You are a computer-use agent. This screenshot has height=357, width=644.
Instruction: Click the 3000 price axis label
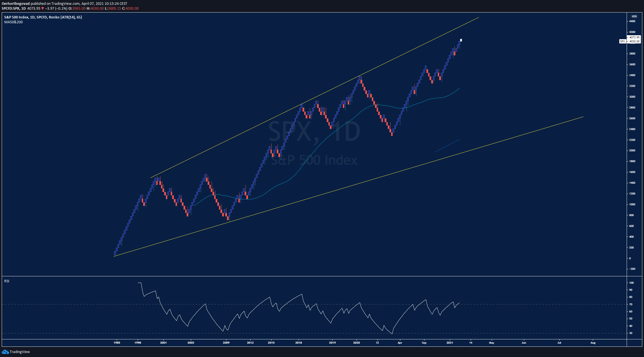coord(632,97)
